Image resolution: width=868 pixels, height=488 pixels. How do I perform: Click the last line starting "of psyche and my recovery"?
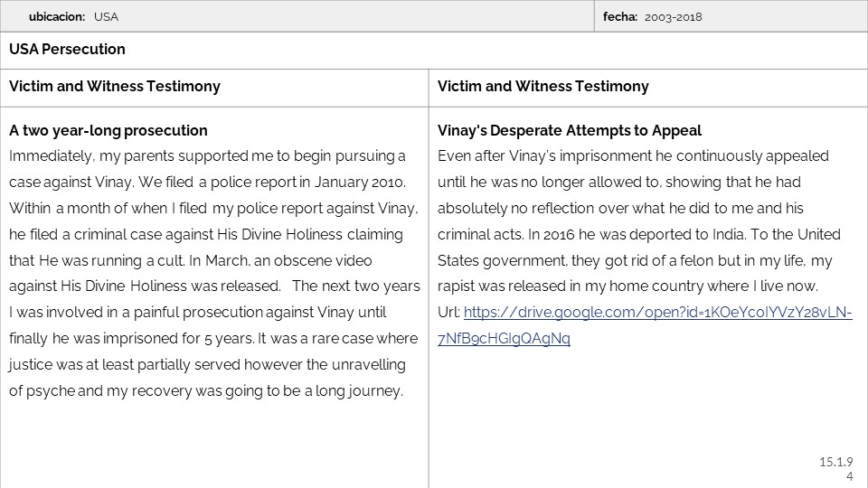click(205, 391)
